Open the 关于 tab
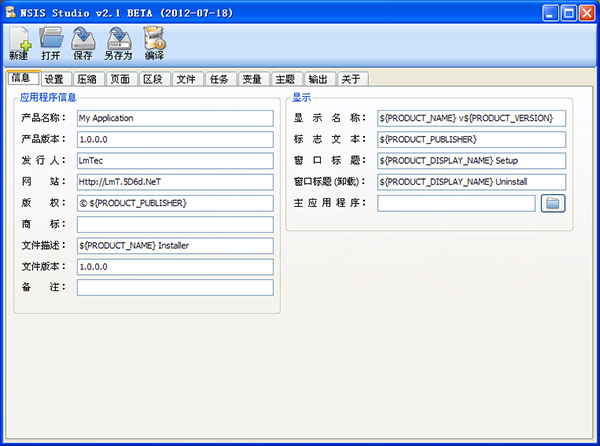 click(x=351, y=79)
